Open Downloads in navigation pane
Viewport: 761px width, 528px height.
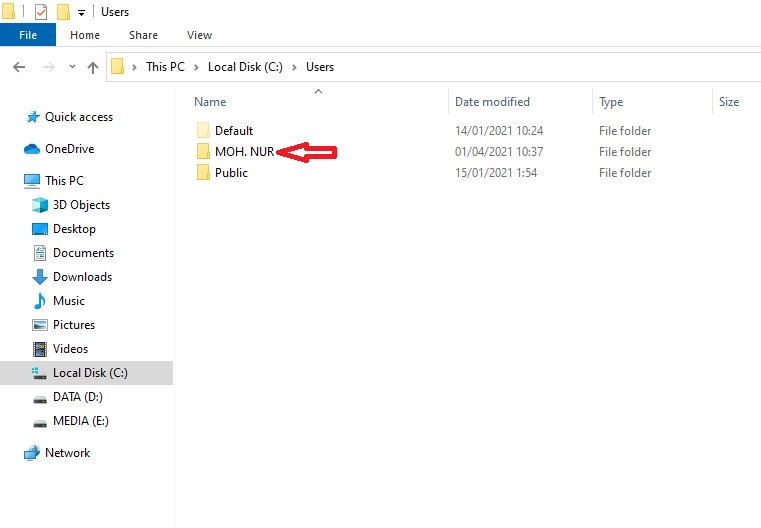pos(83,277)
